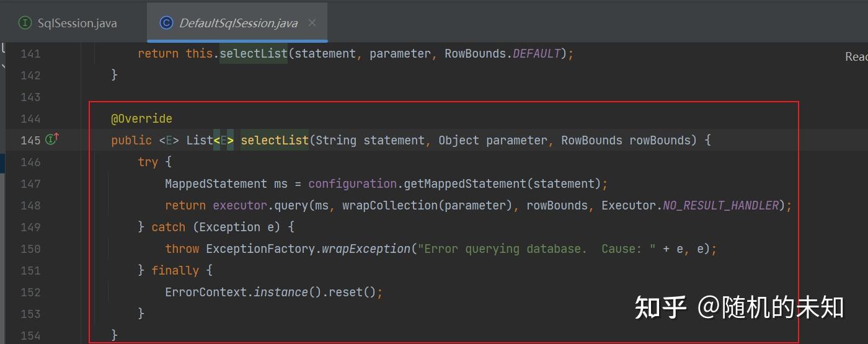
Task: Click line number 150 in gutter
Action: point(30,249)
